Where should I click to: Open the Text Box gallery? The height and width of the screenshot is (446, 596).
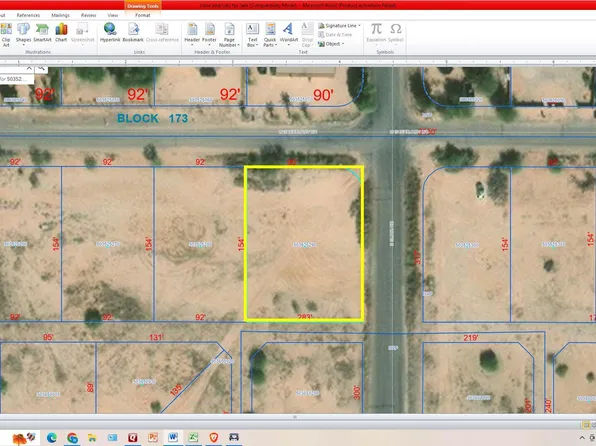(x=252, y=35)
